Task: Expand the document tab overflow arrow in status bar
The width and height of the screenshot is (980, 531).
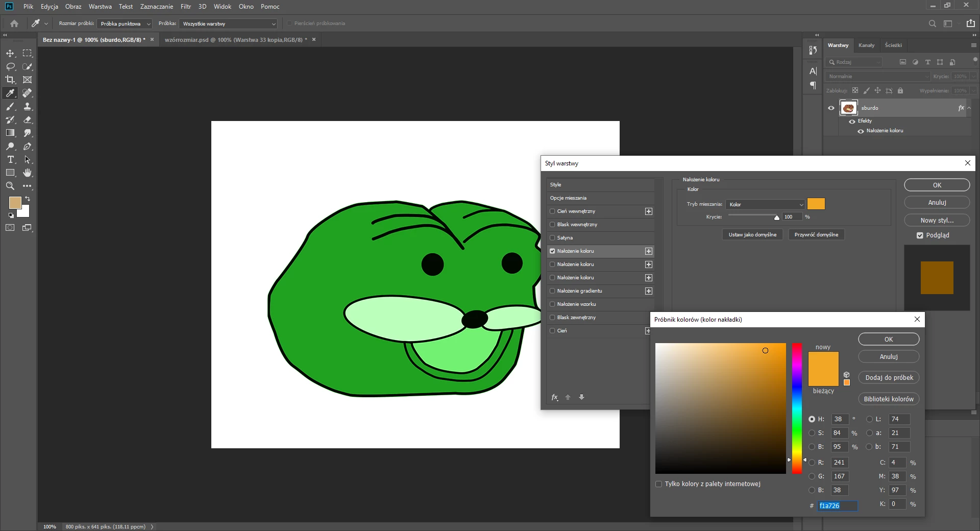Action: pos(152,527)
